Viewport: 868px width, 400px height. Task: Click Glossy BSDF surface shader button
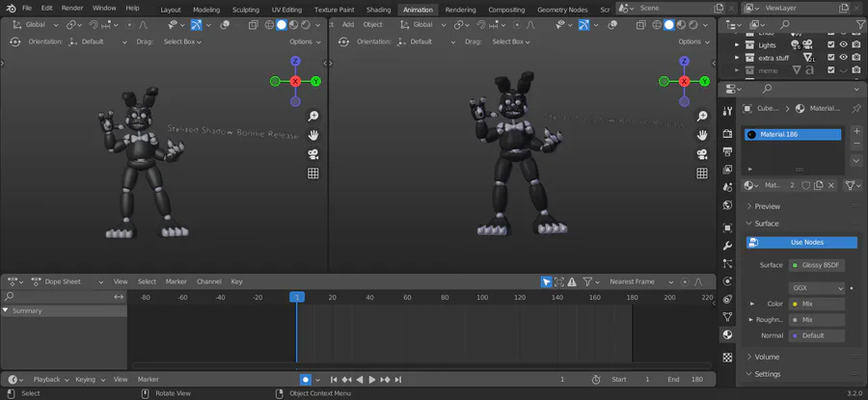[x=817, y=265]
